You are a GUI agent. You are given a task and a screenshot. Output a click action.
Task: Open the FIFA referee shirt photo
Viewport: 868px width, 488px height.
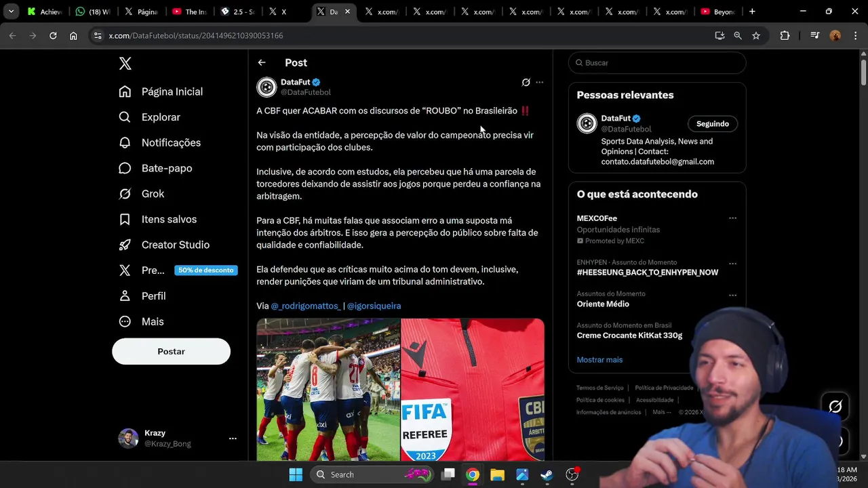(473, 390)
